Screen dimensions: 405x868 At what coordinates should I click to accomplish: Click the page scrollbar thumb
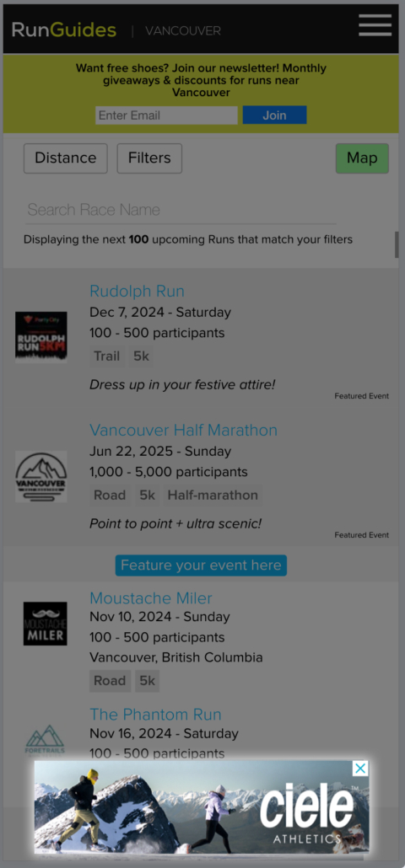(x=396, y=244)
